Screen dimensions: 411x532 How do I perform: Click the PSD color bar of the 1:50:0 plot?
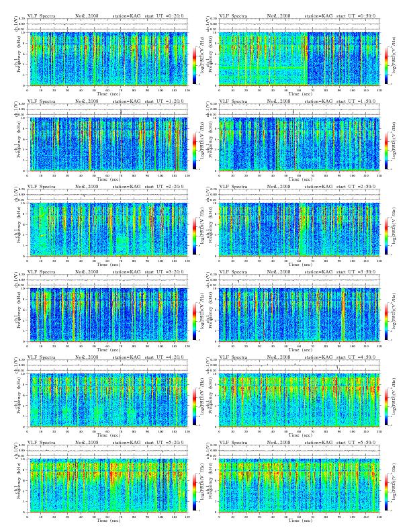386,150
